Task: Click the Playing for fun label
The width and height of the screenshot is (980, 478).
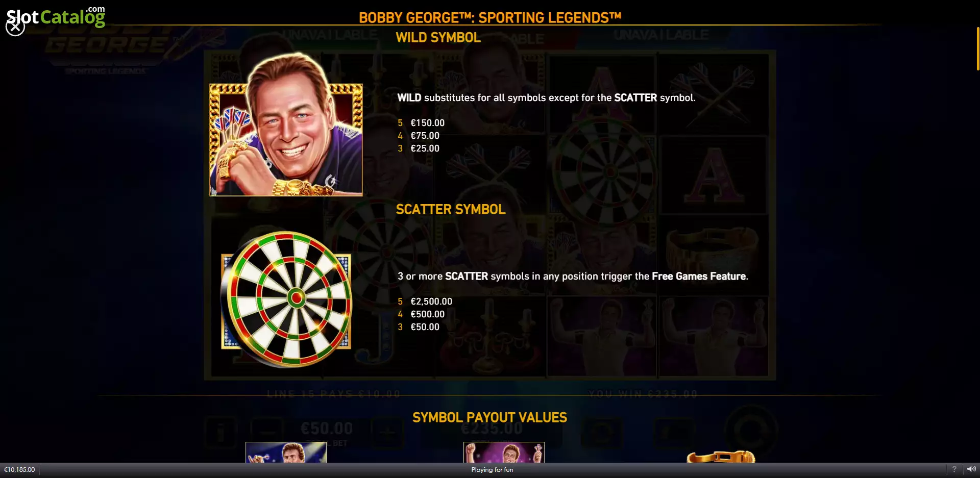Action: pos(492,469)
